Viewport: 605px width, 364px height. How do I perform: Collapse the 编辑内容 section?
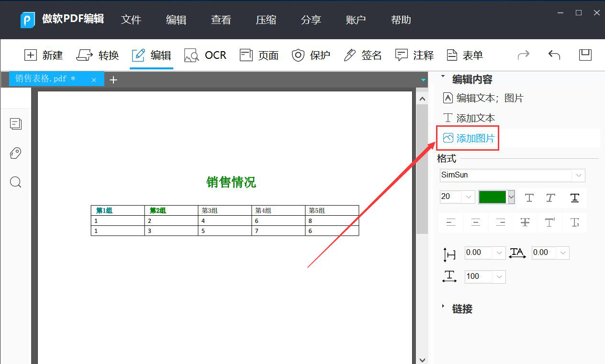pyautogui.click(x=443, y=77)
